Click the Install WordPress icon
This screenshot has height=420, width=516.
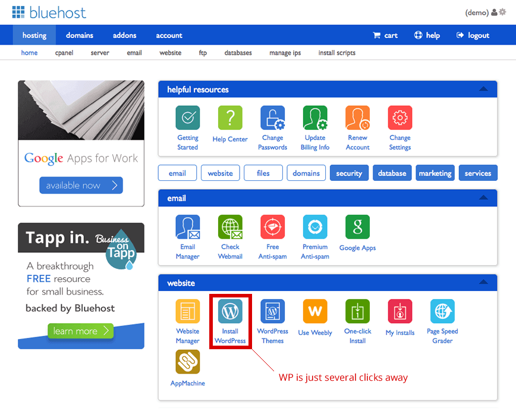(x=230, y=311)
